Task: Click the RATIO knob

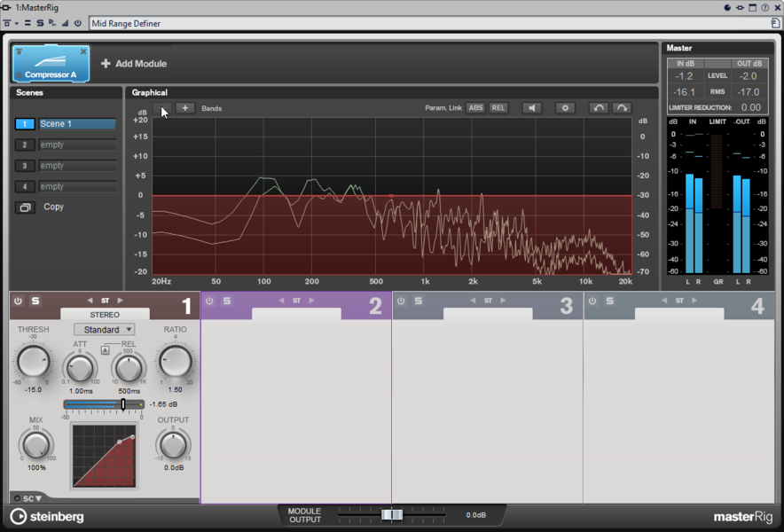Action: [176, 361]
